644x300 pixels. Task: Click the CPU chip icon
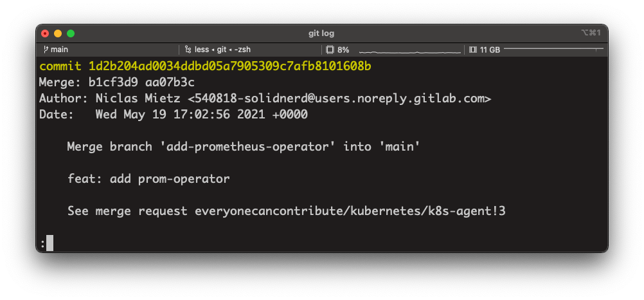[x=330, y=50]
